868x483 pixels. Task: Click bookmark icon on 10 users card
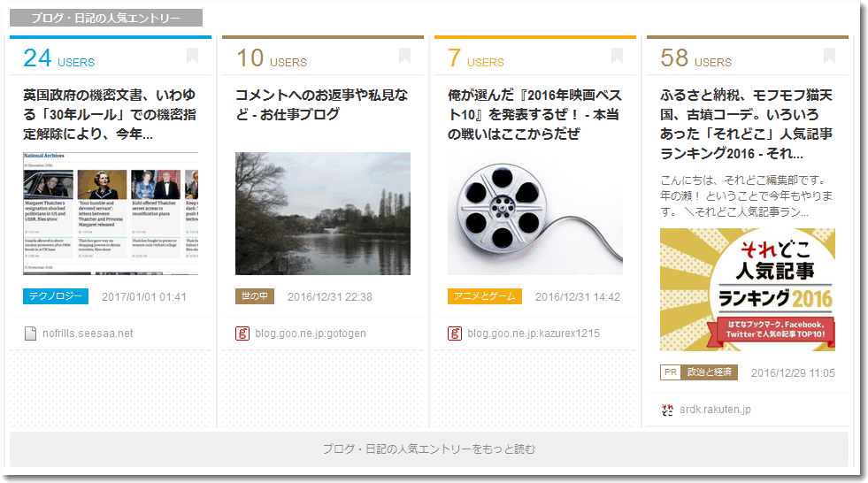point(404,57)
